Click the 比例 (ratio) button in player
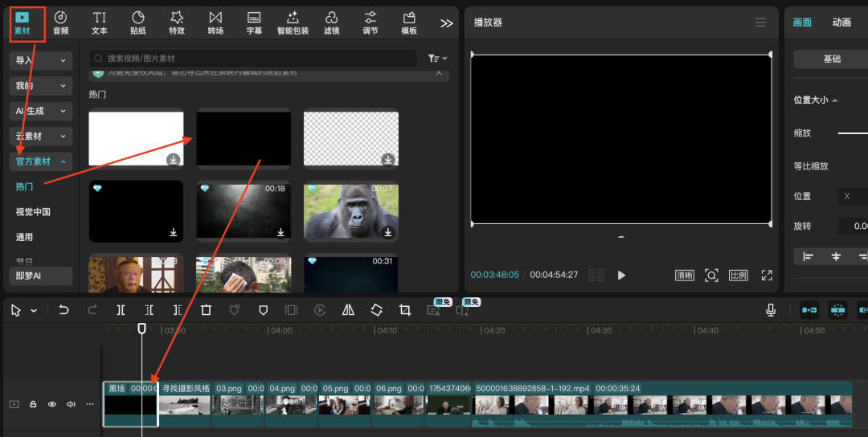 (x=738, y=275)
